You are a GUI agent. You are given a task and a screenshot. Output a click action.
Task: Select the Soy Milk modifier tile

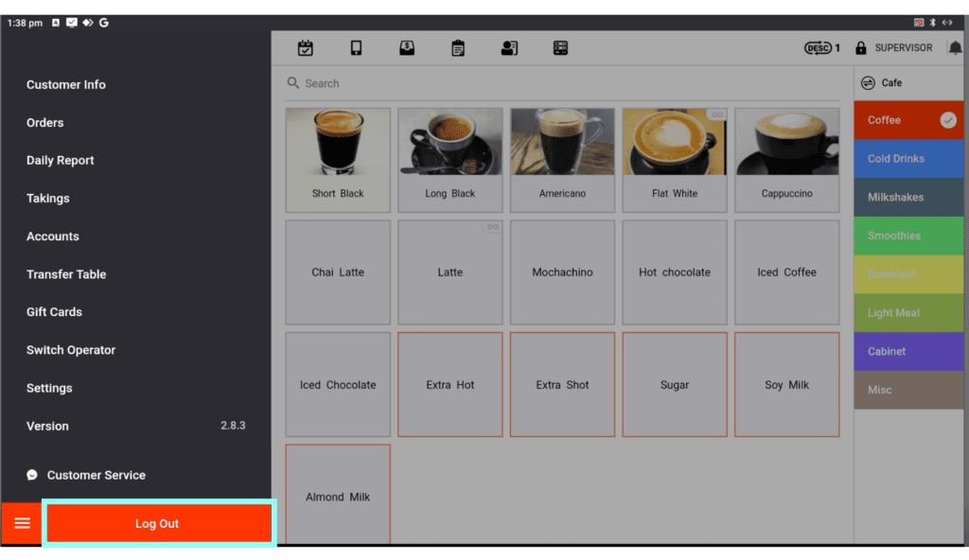tap(786, 385)
